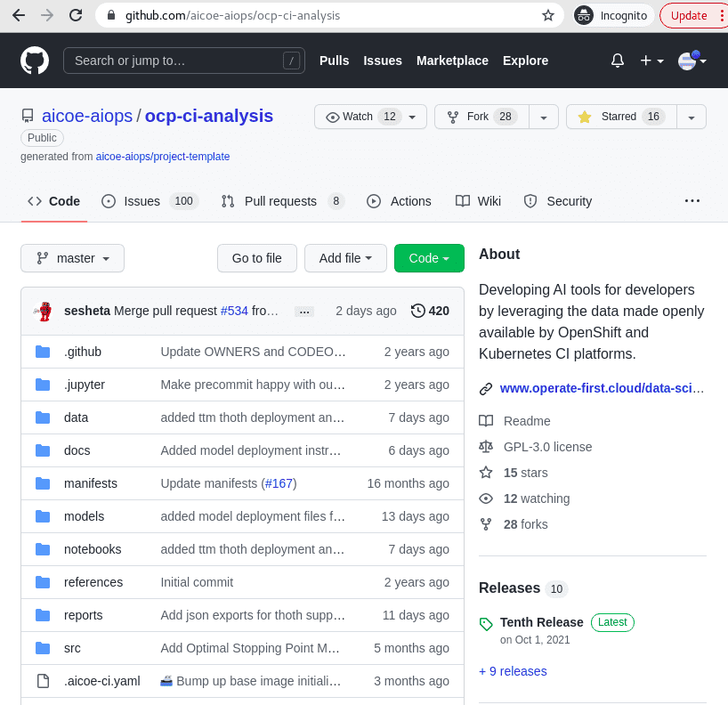View the 28 forks list
Image resolution: width=728 pixels, height=705 pixels.
(525, 525)
